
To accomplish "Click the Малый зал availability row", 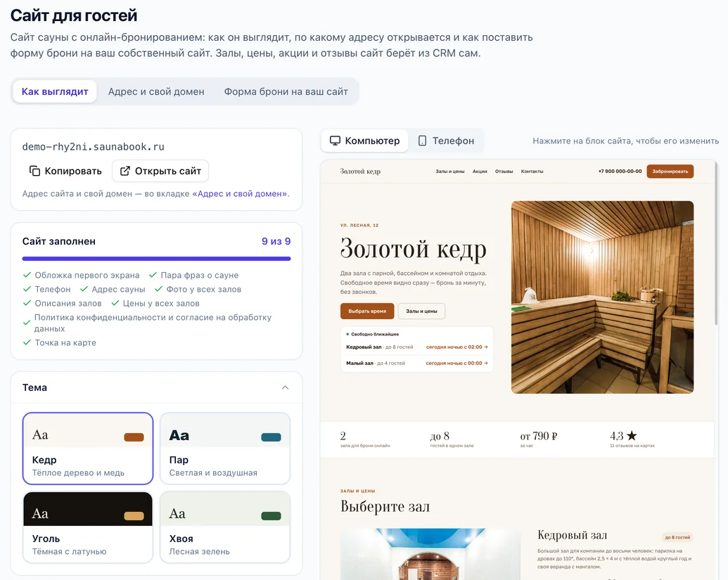I will pos(417,363).
